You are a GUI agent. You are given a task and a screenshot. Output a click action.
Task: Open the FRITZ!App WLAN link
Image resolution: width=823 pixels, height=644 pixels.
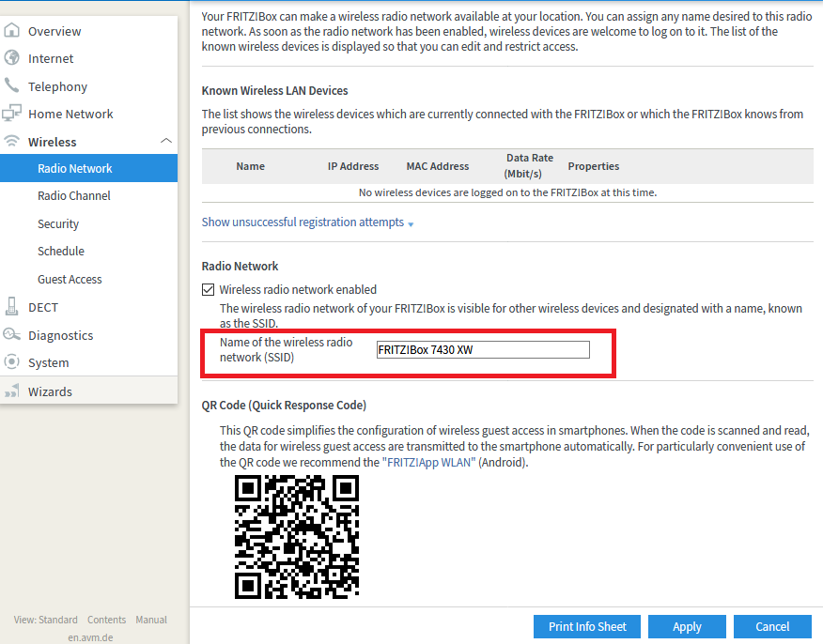[428, 463]
